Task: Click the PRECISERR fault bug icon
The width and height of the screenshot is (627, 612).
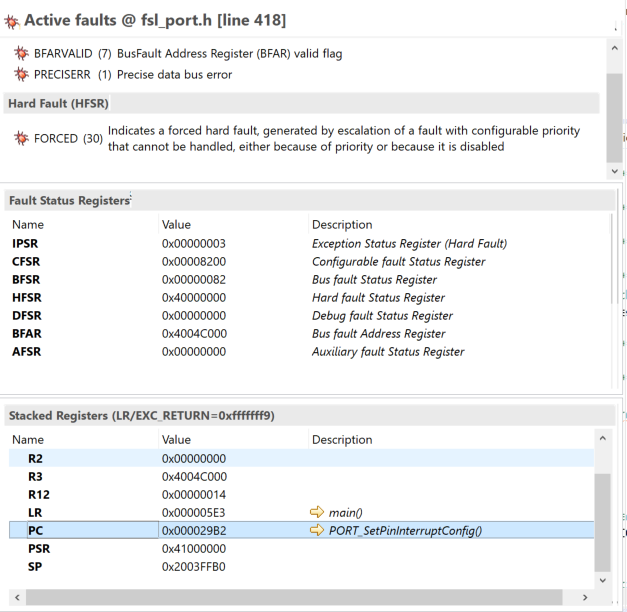Action: (22, 74)
